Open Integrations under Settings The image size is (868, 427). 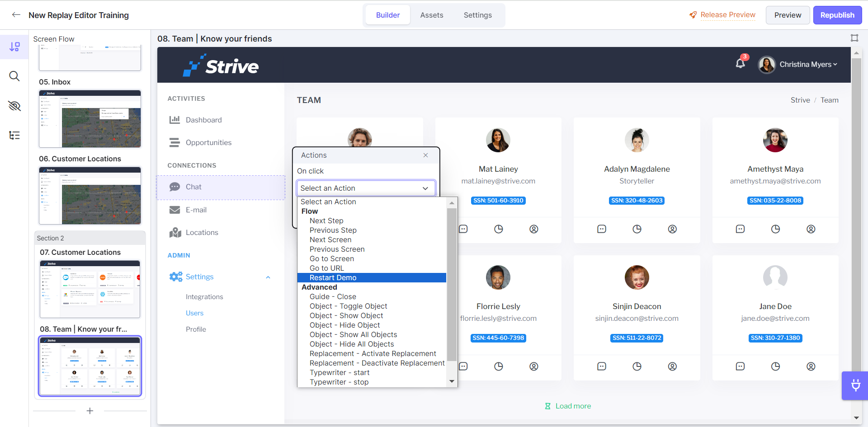click(204, 297)
